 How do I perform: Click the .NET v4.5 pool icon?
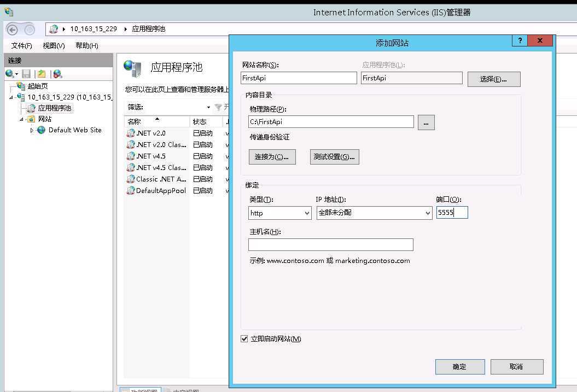(131, 156)
